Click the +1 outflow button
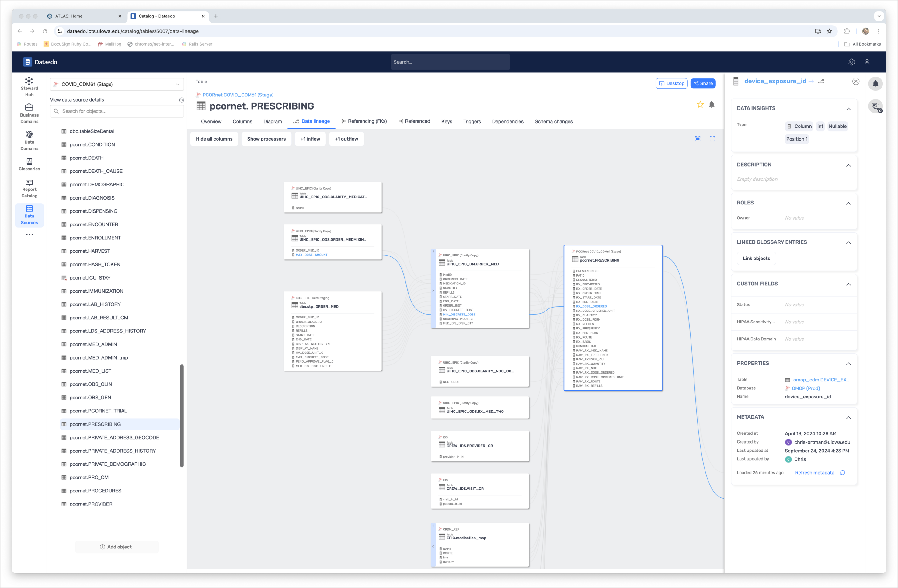 346,139
